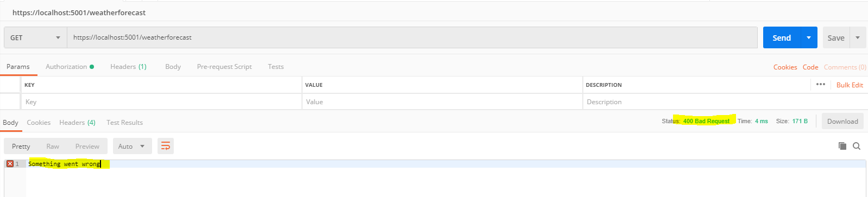The height and width of the screenshot is (197, 868).
Task: Expand the Save button dropdown arrow
Action: tap(858, 37)
